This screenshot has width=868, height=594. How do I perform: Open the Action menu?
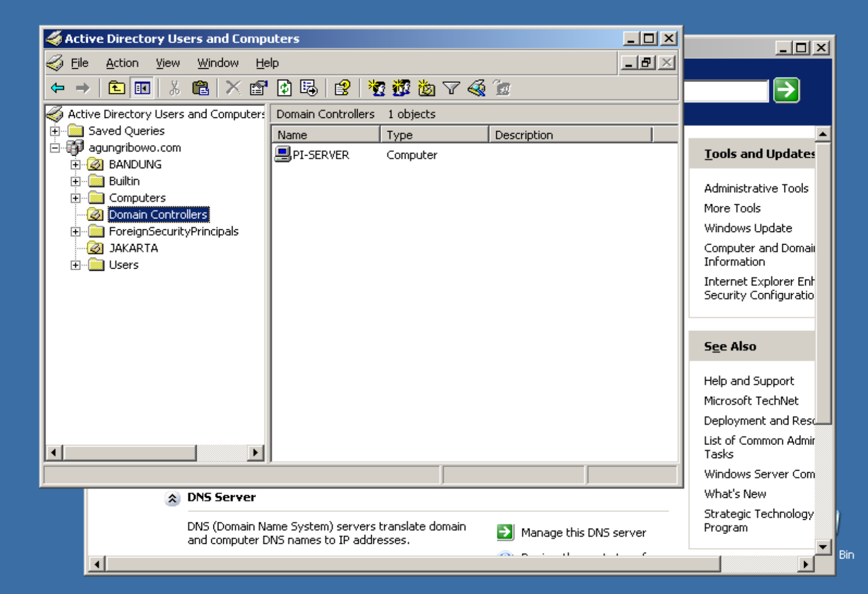(x=122, y=63)
